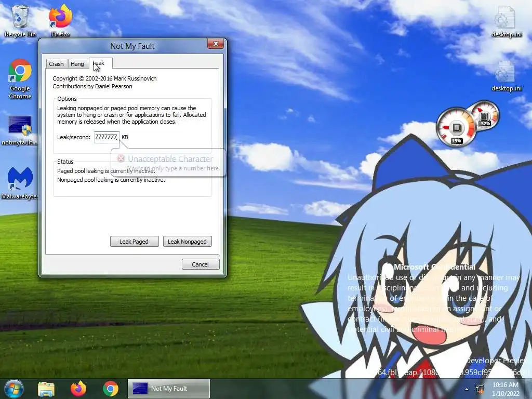This screenshot has width=532, height=399.
Task: Open the Recycle Bin desktop icon
Action: (20, 21)
